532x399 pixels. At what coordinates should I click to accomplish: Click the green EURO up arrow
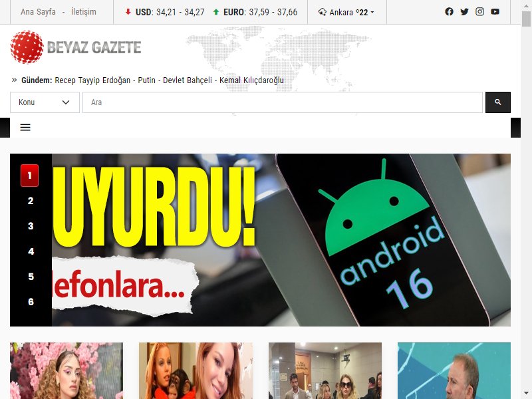(x=215, y=12)
